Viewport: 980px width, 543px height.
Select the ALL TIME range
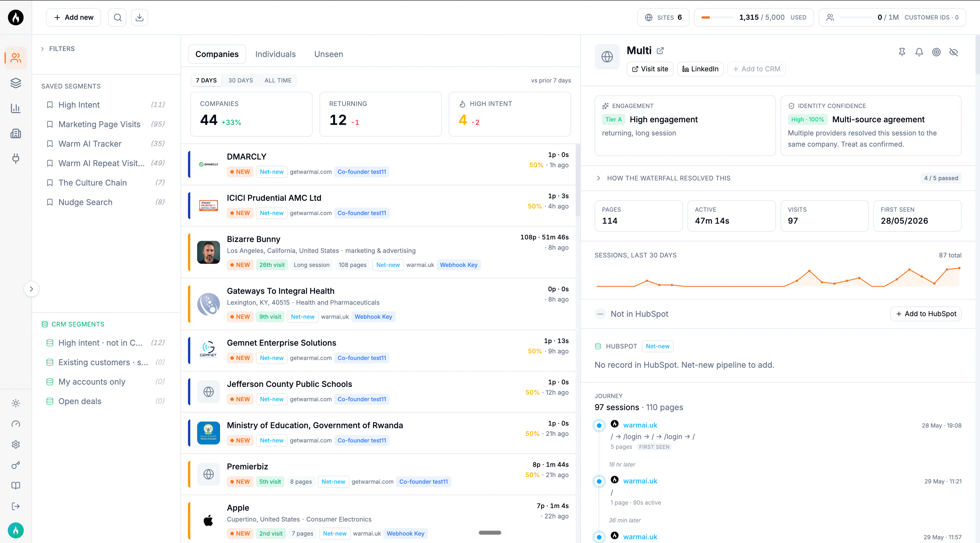click(278, 80)
